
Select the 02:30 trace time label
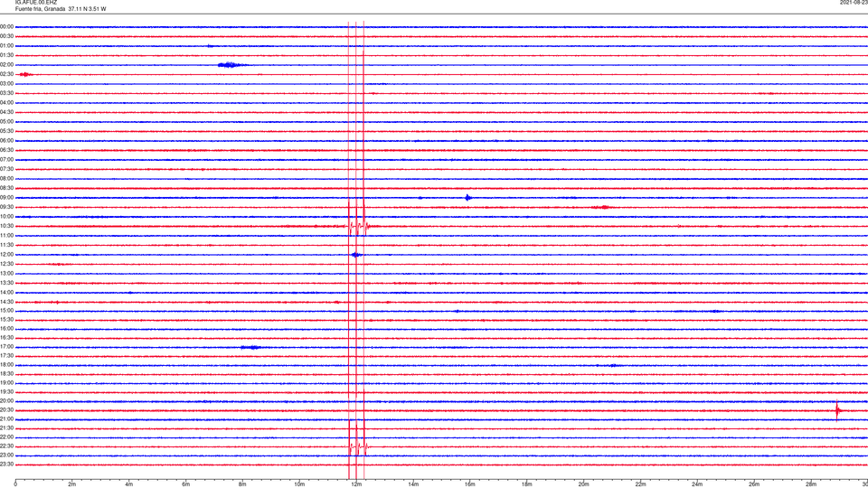coord(7,74)
